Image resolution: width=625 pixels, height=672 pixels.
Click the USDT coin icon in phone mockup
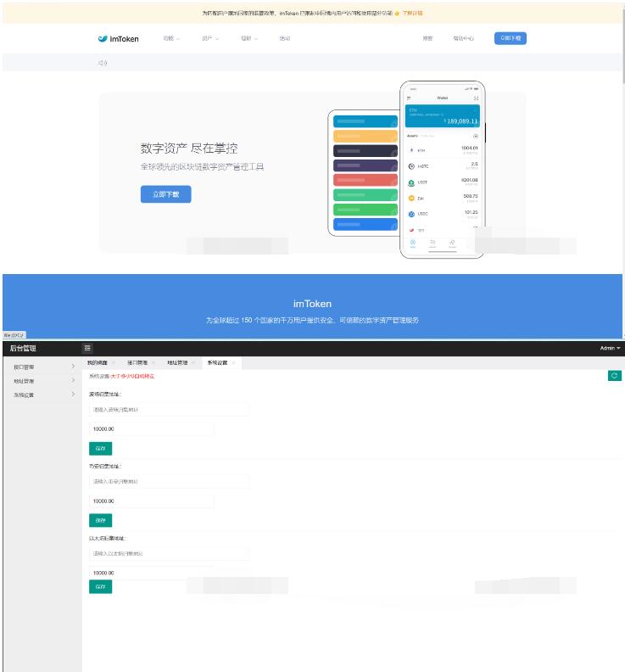pos(411,182)
